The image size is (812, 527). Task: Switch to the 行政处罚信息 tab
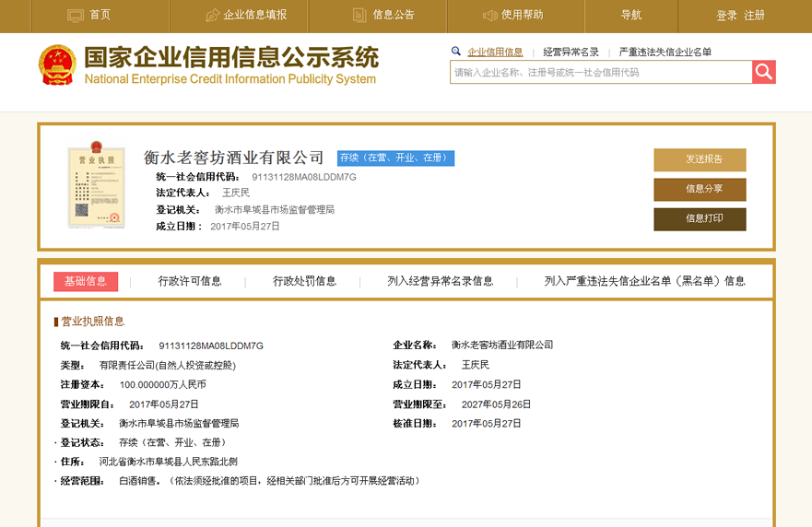(304, 281)
